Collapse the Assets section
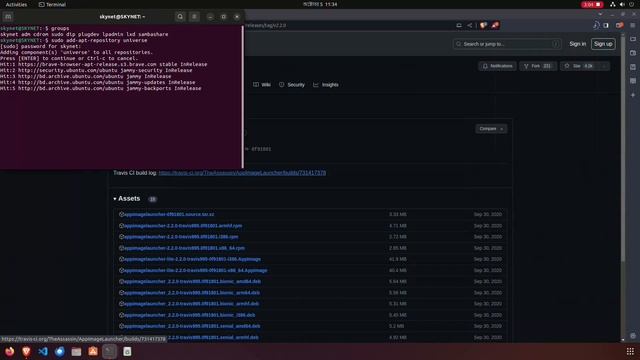Screen dimensions: 640x360 coord(127,199)
